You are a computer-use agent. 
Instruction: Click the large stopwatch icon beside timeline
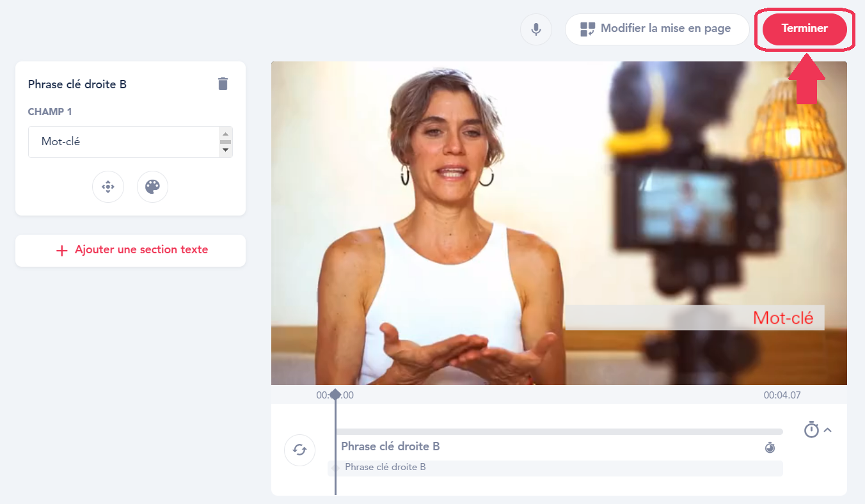point(811,430)
